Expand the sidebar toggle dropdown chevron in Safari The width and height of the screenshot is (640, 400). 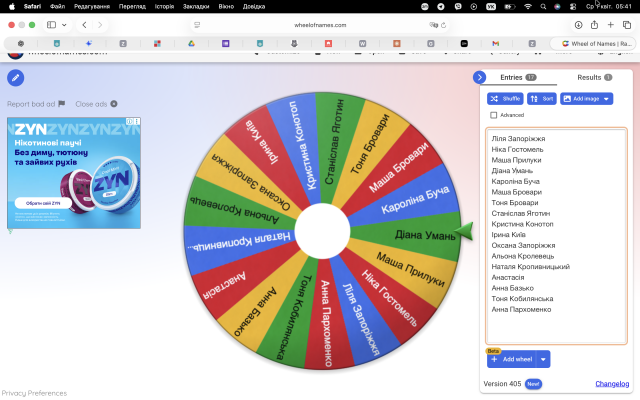tap(65, 24)
